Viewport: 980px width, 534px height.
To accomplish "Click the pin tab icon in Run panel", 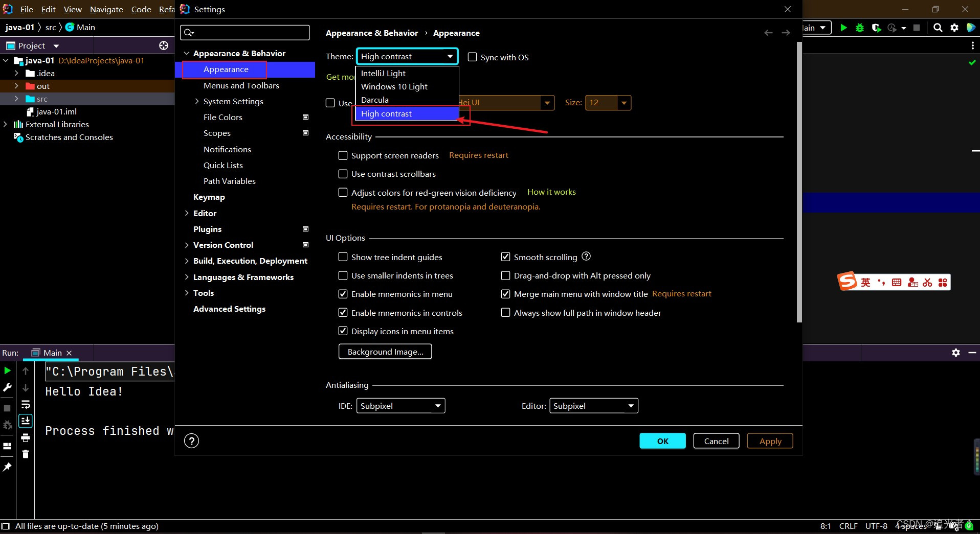I will 7,467.
